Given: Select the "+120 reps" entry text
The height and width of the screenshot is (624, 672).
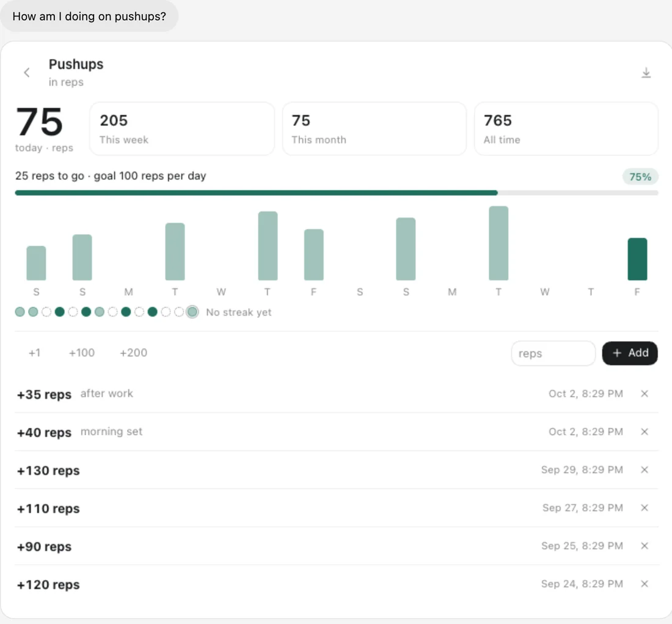Looking at the screenshot, I should pos(48,584).
